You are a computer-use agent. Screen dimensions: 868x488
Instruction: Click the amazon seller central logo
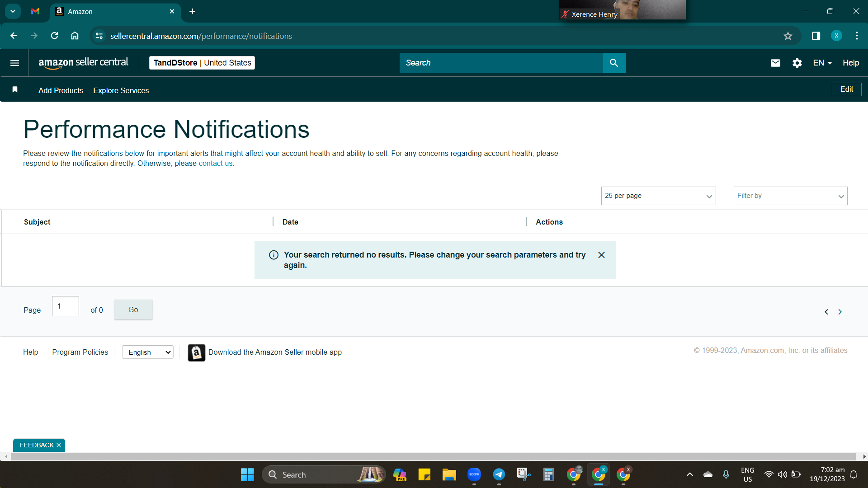(83, 63)
